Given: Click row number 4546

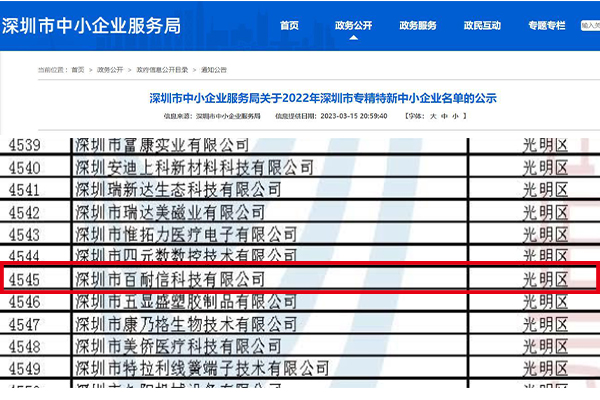Looking at the screenshot, I should click(x=24, y=302).
